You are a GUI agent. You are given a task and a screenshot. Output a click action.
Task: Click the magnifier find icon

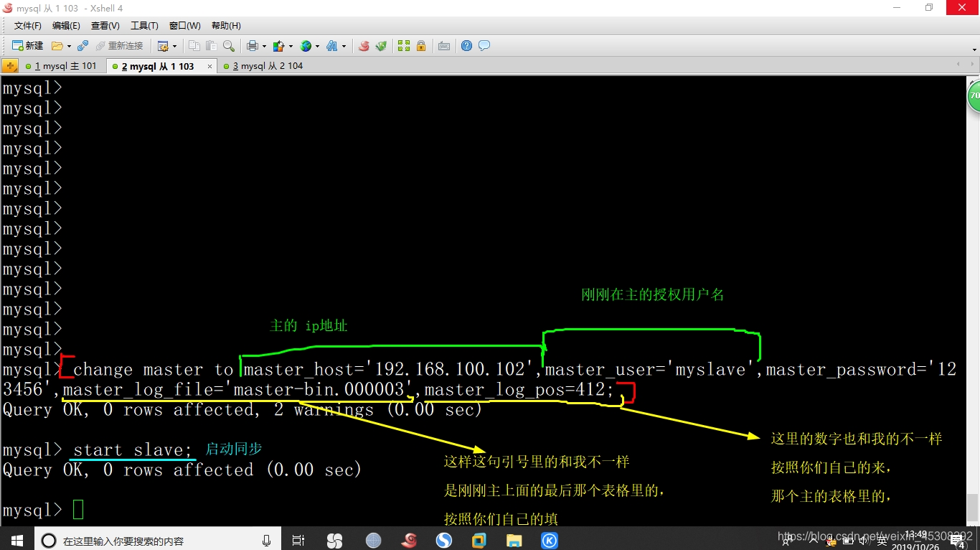coord(228,46)
